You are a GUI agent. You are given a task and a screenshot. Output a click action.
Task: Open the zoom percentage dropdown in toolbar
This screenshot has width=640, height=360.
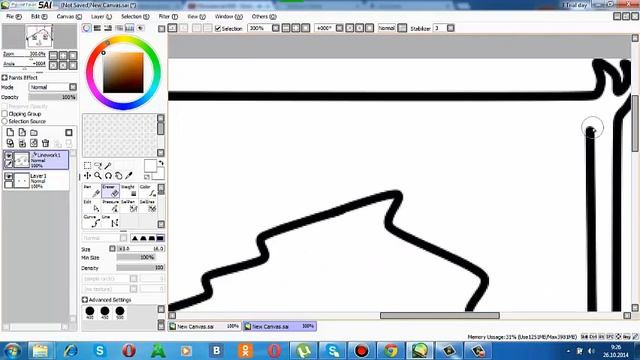[276, 28]
